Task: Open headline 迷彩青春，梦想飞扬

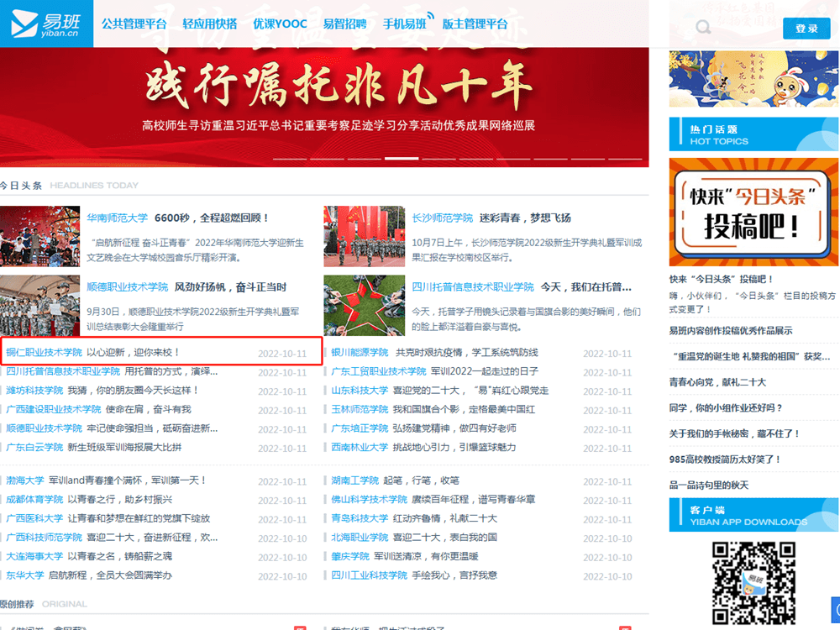Action: 525,218
